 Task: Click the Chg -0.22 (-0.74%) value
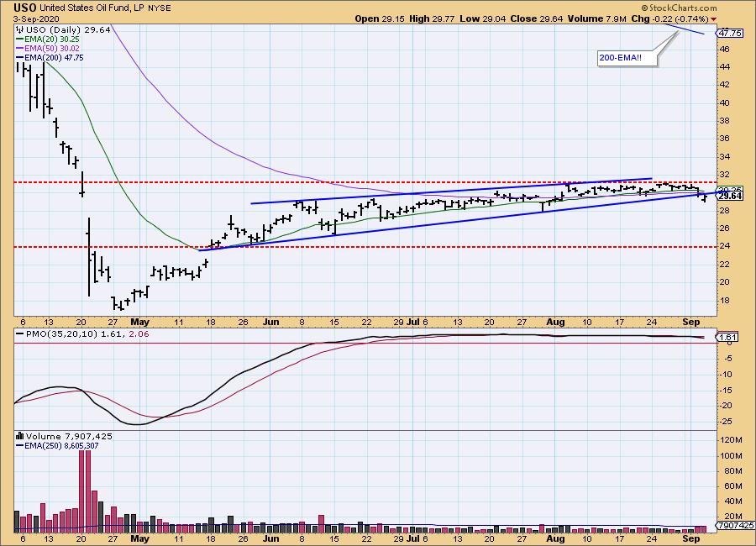point(669,18)
